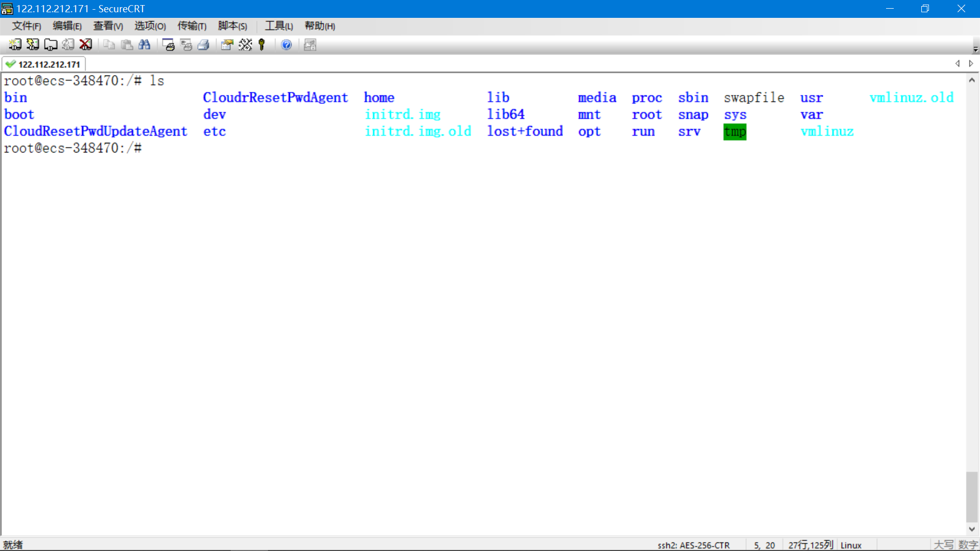Click the tab scroll left arrow
Screen dimensions: 980x551
[958, 64]
